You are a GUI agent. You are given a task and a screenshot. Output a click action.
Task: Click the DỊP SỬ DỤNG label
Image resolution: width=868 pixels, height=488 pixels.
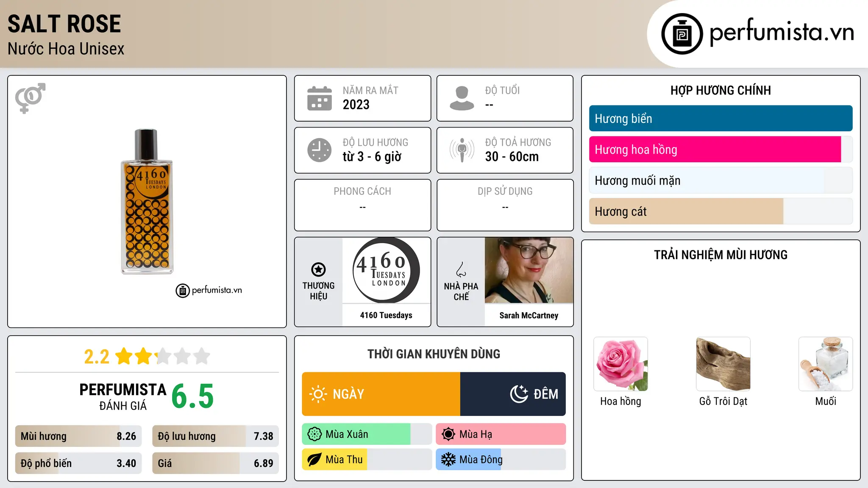pyautogui.click(x=505, y=191)
